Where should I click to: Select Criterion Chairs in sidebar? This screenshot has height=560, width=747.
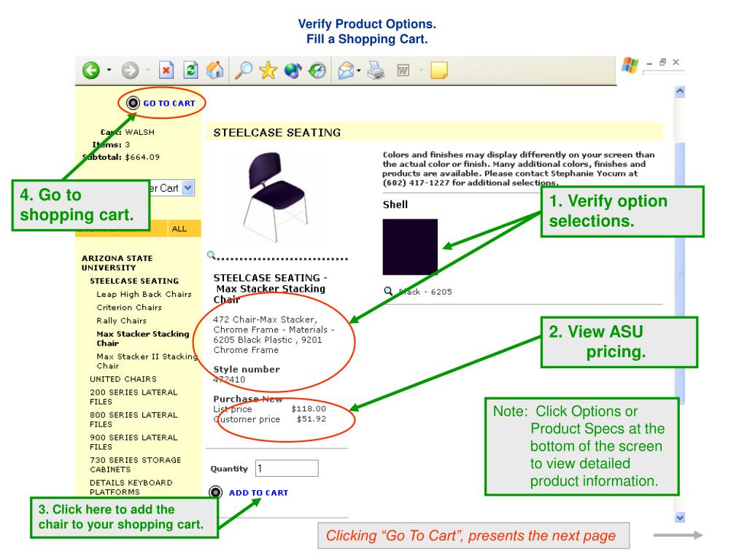[129, 308]
